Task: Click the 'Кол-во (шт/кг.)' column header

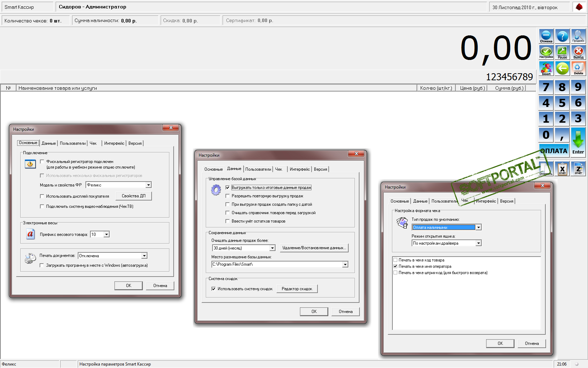Action: coord(436,88)
